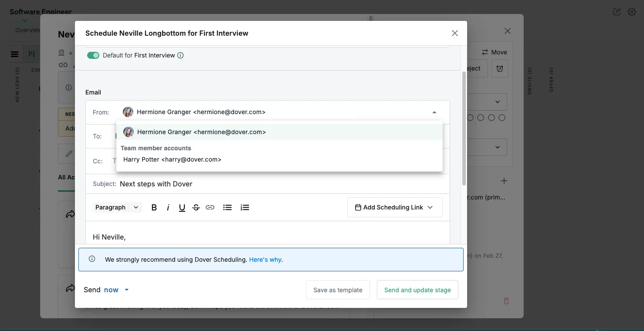The width and height of the screenshot is (644, 331).
Task: Click the alarm clock snooze icon
Action: coord(500,69)
